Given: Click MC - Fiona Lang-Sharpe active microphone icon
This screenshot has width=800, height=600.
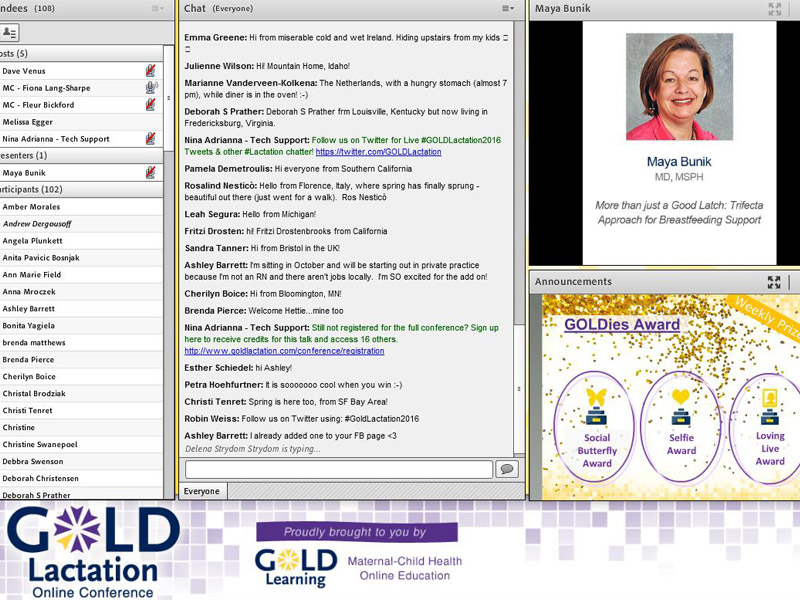Looking at the screenshot, I should (152, 87).
